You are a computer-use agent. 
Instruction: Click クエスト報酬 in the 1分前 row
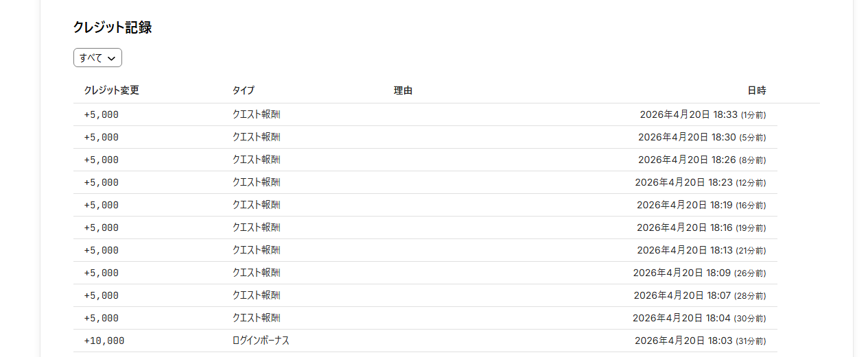tap(256, 114)
